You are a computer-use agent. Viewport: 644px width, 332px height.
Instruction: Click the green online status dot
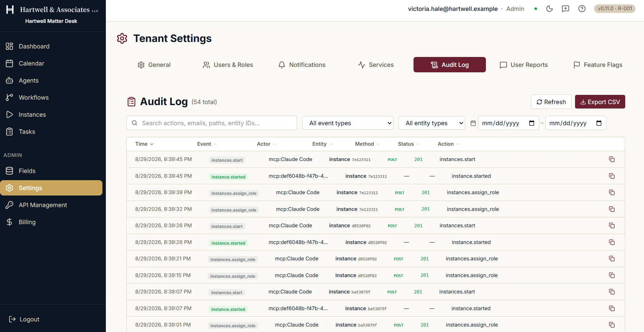(x=536, y=9)
